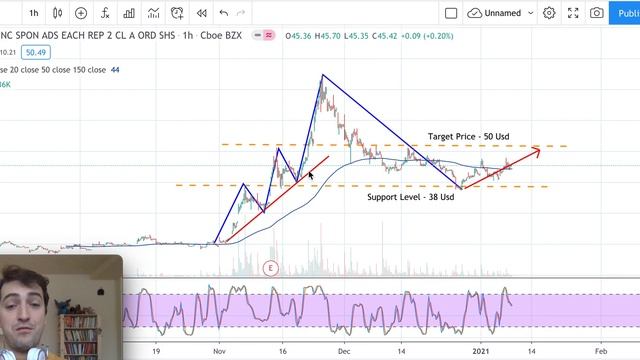640x360 pixels.
Task: Open the 1h timeframe selector
Action: 33,13
